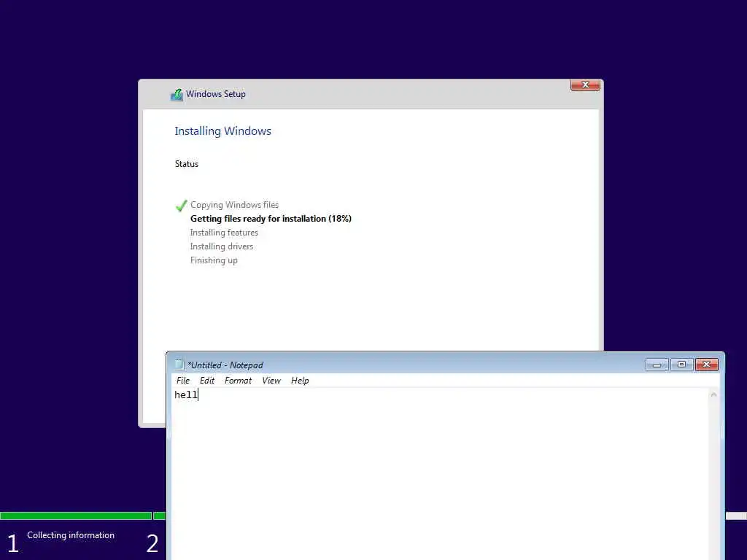Click the 'Installing features' step

coord(224,233)
